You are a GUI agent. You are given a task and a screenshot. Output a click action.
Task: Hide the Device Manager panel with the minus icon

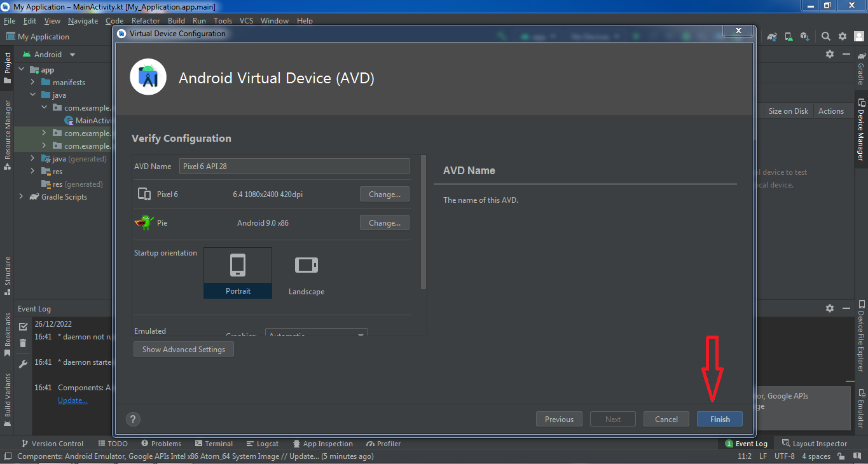click(x=846, y=55)
